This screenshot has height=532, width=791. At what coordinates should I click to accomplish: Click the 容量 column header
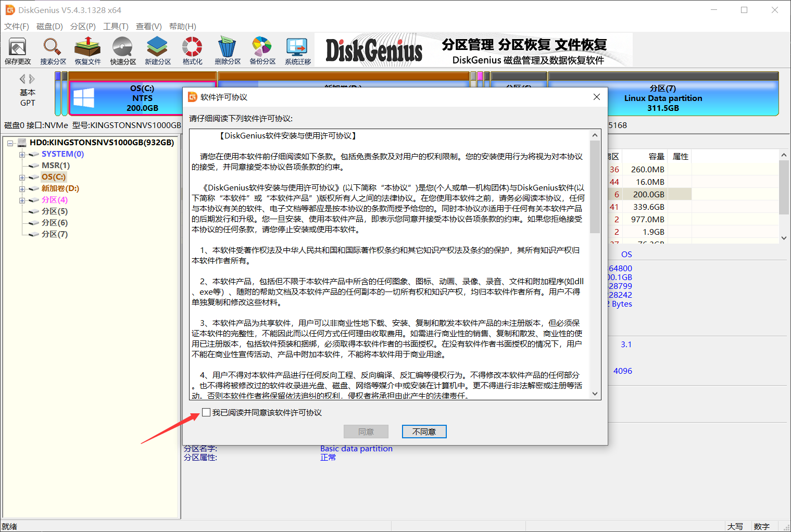(x=656, y=156)
